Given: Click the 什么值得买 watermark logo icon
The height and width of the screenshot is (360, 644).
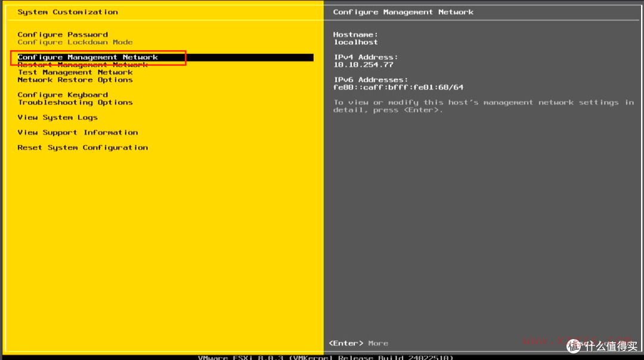Looking at the screenshot, I should coord(574,346).
